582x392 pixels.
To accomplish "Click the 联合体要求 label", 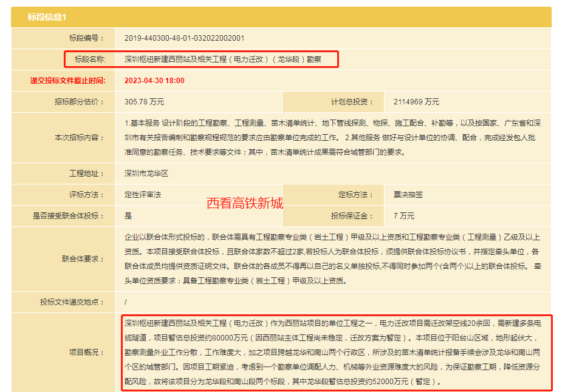I will point(83,259).
